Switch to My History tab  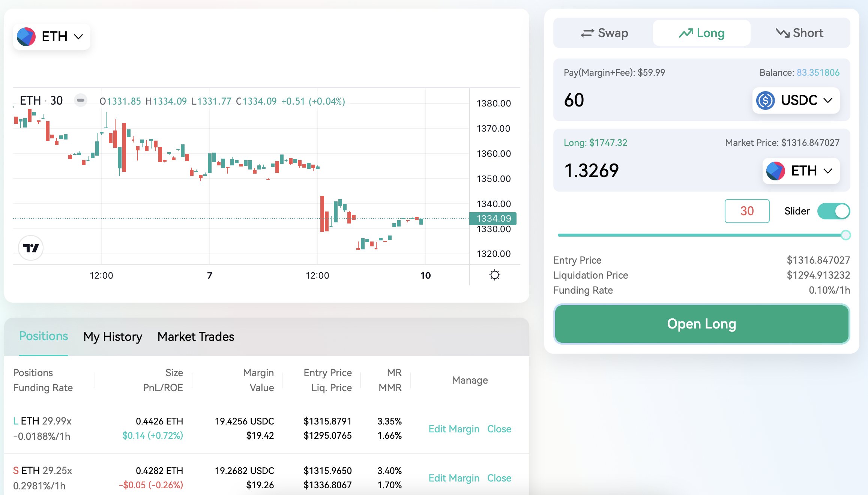click(113, 337)
